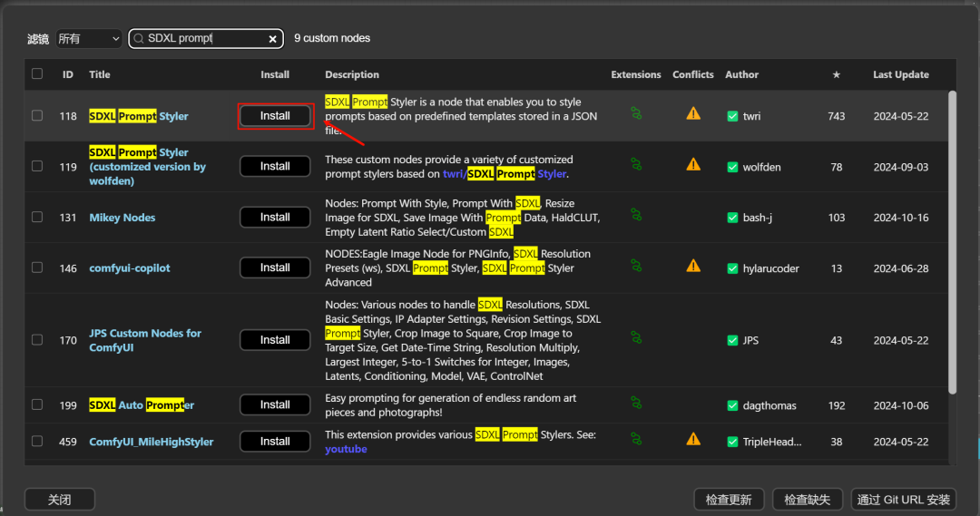980x516 pixels.
Task: Open extensions icon for SDXL Auto Prompter row
Action: [x=635, y=403]
